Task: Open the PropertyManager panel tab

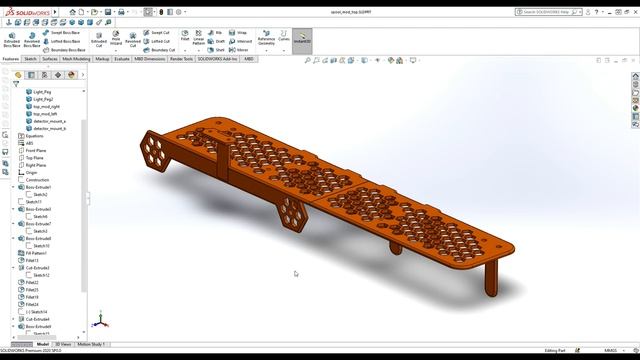Action: pos(31,75)
